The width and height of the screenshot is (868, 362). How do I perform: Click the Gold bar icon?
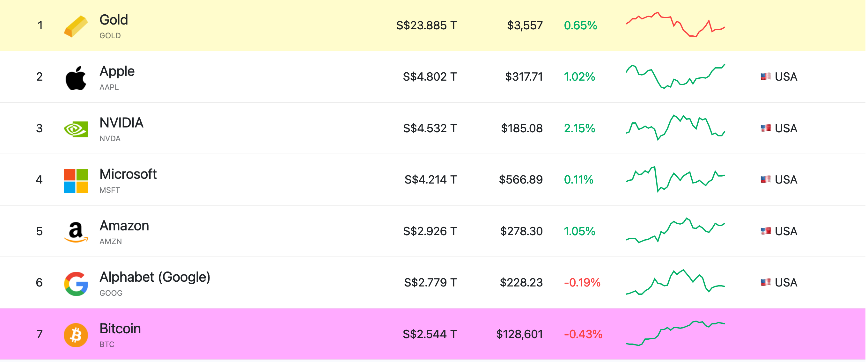click(76, 26)
